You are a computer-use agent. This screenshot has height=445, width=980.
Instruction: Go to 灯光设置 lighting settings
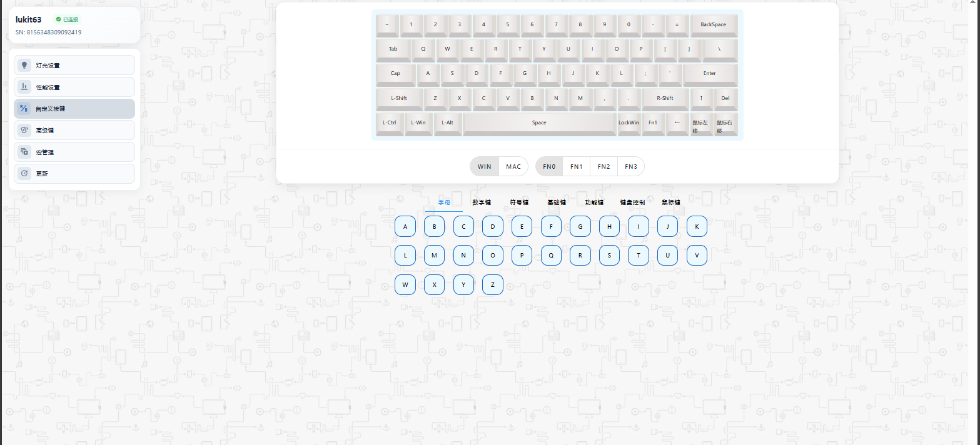[x=74, y=65]
